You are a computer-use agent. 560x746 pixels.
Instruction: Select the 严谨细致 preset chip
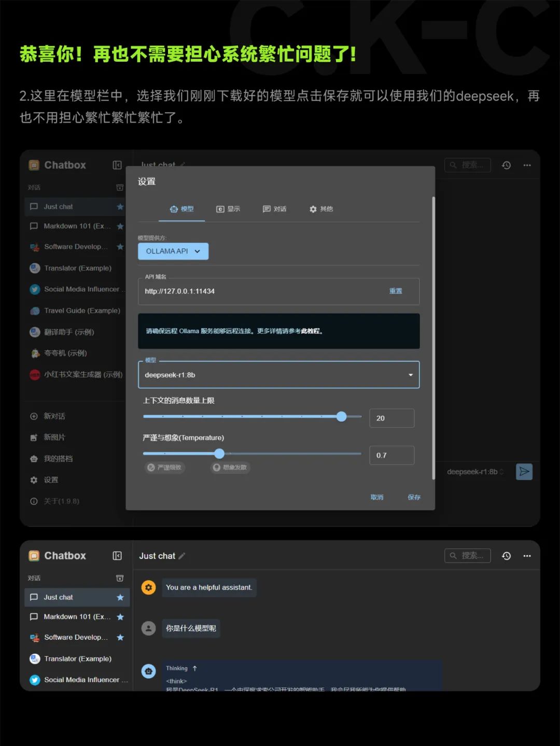(164, 468)
